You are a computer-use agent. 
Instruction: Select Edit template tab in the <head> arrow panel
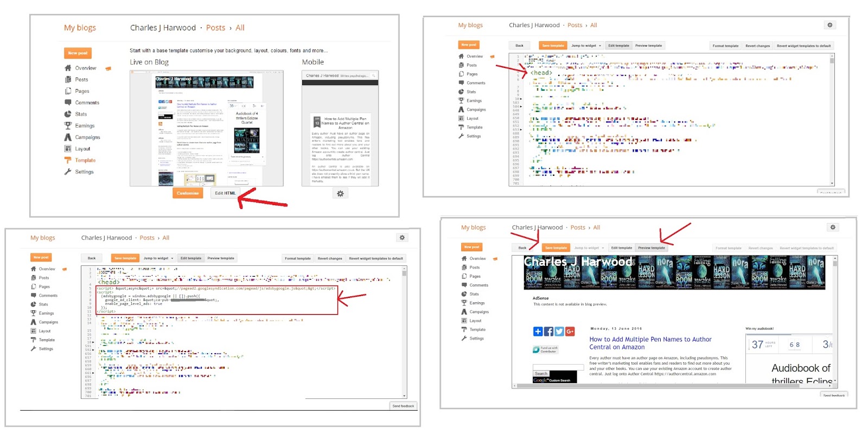tap(618, 46)
